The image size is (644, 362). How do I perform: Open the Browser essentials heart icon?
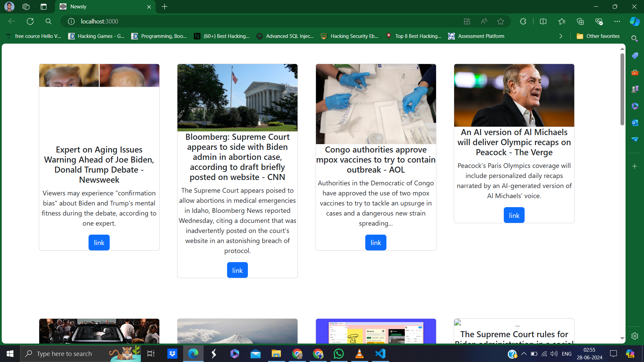tap(599, 21)
